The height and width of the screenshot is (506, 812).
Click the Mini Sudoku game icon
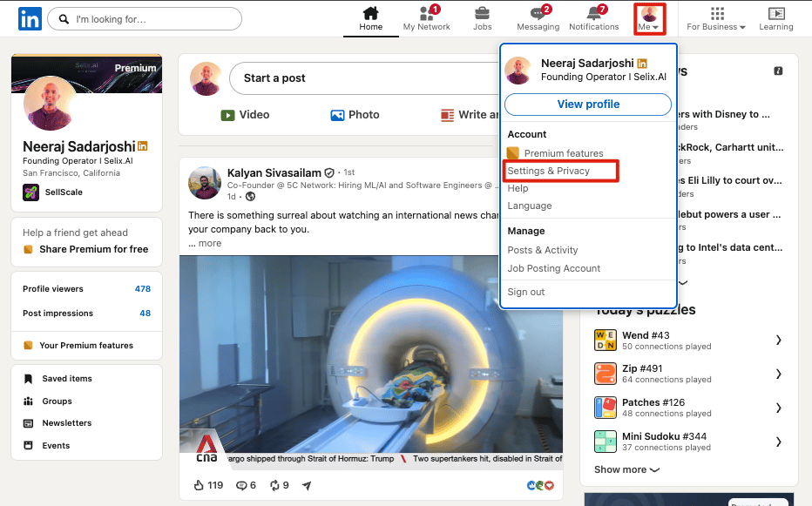point(605,442)
